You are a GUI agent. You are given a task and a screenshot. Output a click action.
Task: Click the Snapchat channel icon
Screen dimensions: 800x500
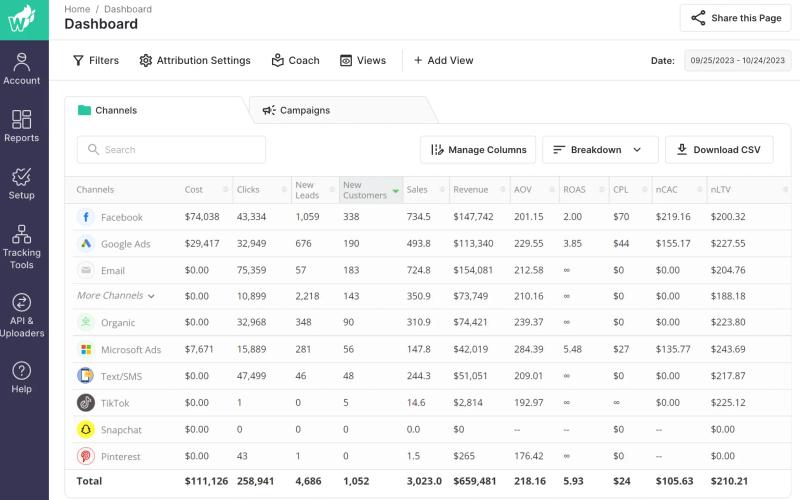[x=86, y=430]
